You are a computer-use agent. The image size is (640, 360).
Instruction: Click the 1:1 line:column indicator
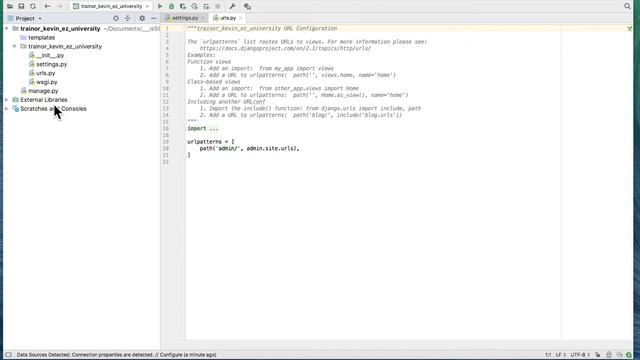point(548,355)
